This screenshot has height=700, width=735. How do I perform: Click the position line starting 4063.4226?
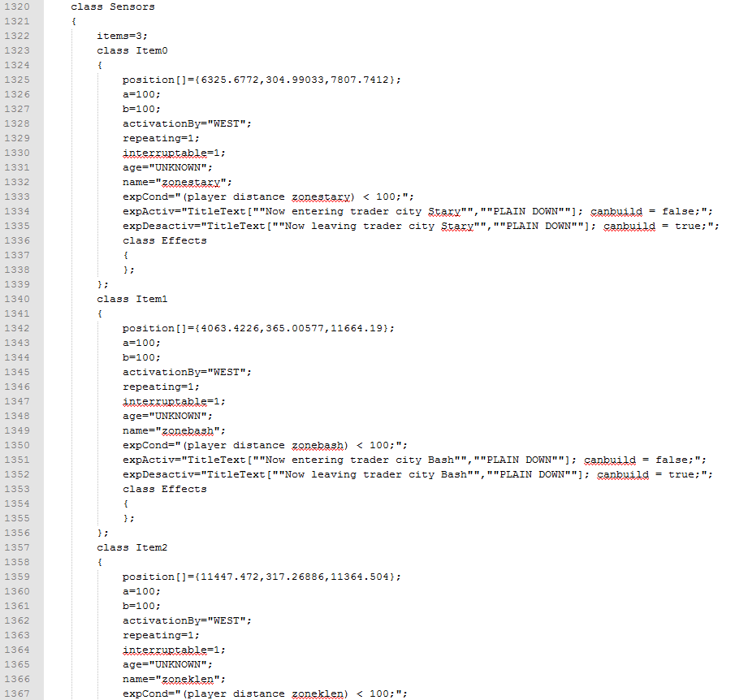pyautogui.click(x=258, y=329)
